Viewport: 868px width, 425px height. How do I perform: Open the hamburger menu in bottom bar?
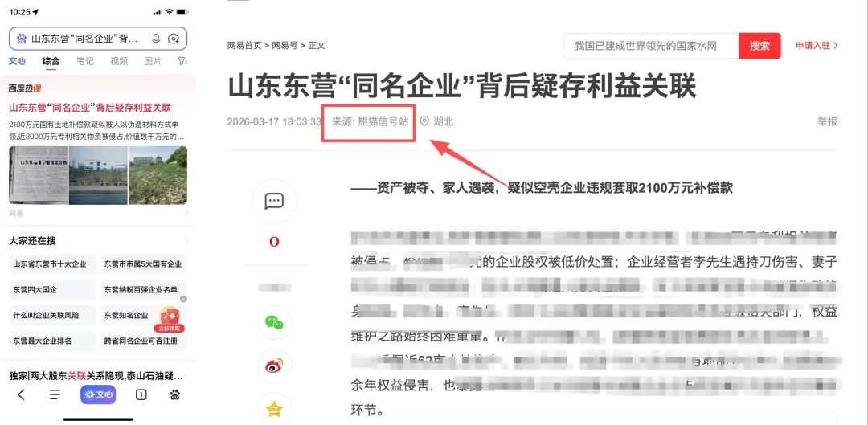coord(55,394)
